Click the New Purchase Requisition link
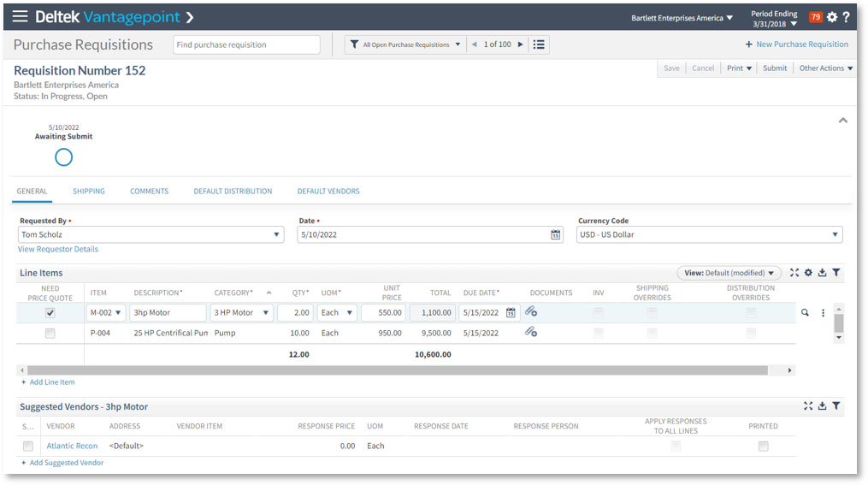Image resolution: width=868 pixels, height=485 pixels. pos(796,44)
